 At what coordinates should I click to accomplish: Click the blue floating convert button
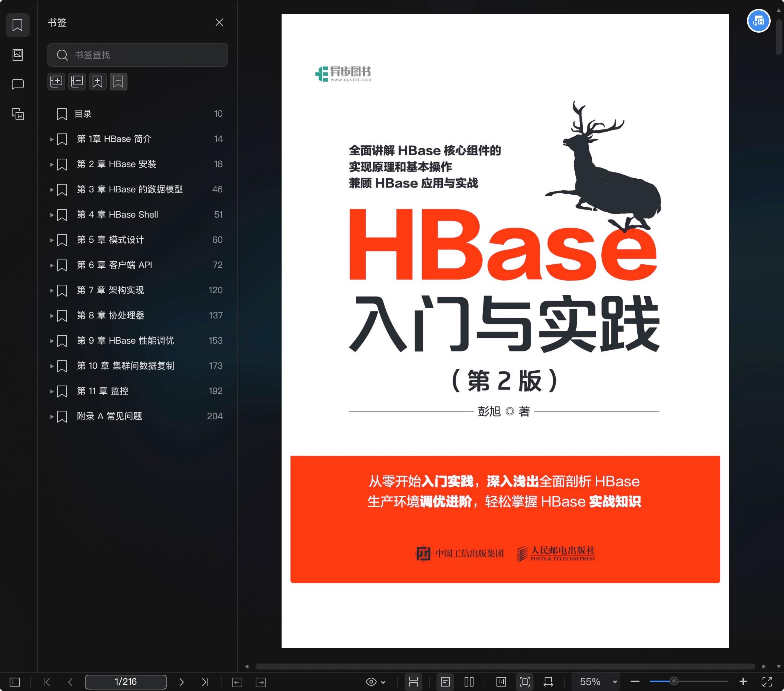(758, 21)
